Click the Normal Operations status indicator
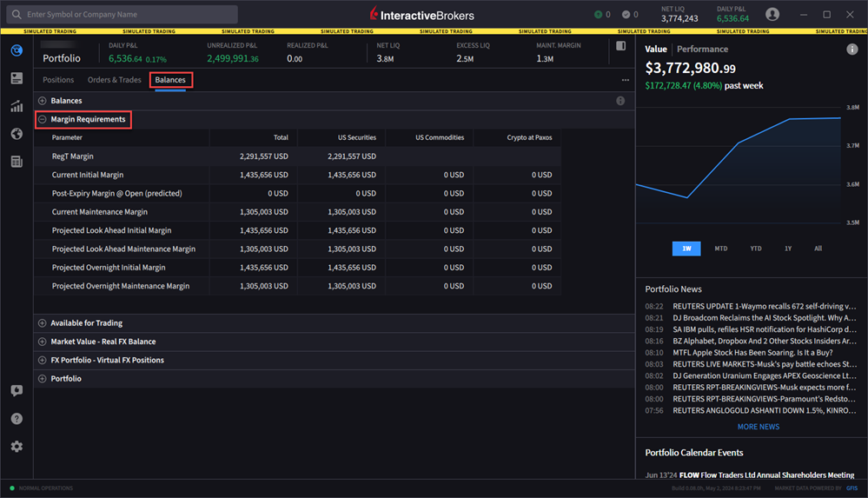The width and height of the screenshot is (868, 498). point(41,488)
